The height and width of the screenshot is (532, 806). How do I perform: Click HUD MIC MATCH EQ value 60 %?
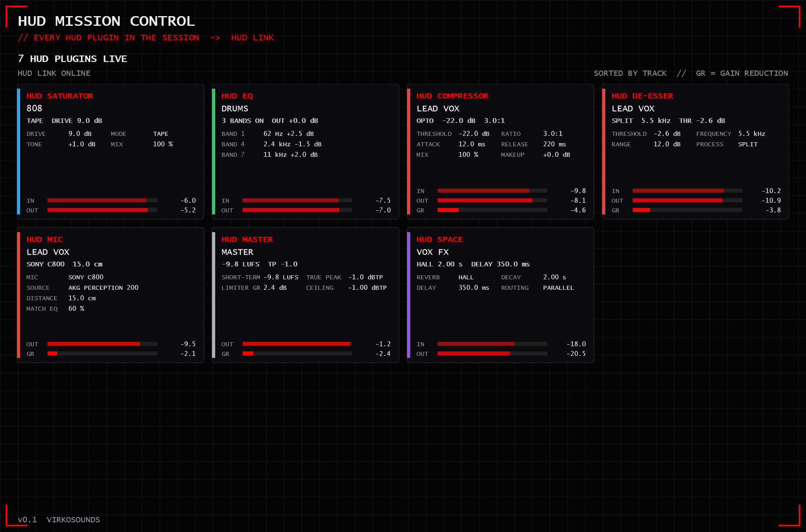76,308
